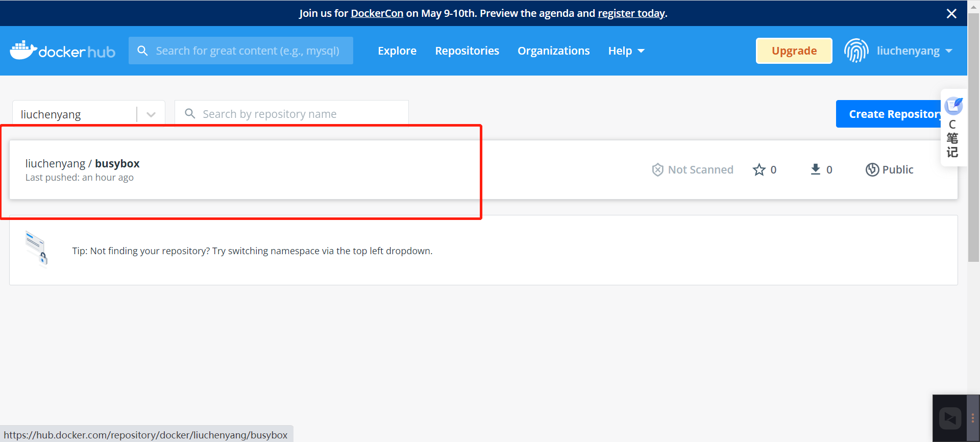The width and height of the screenshot is (980, 442).
Task: Click the Not Scanned status text
Action: pyautogui.click(x=700, y=169)
